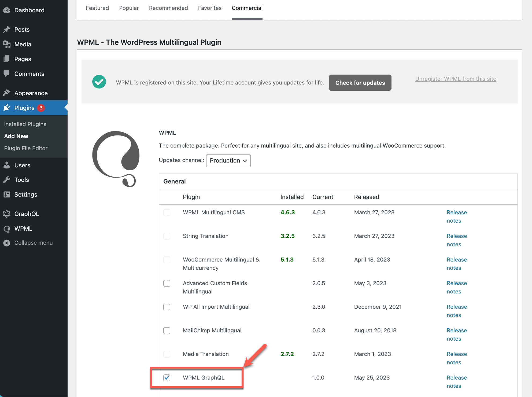Open Release notes for String Translation
The image size is (532, 397).
tap(457, 240)
